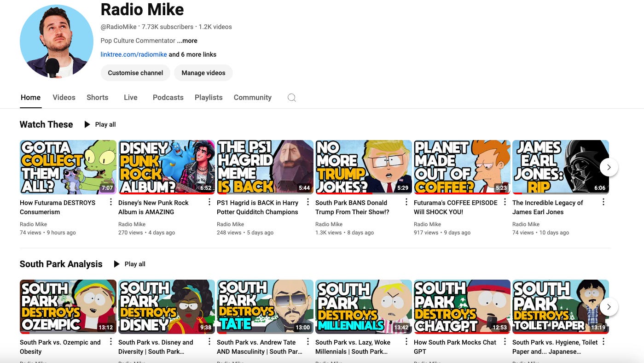Switch to the Videos tab

click(x=64, y=98)
